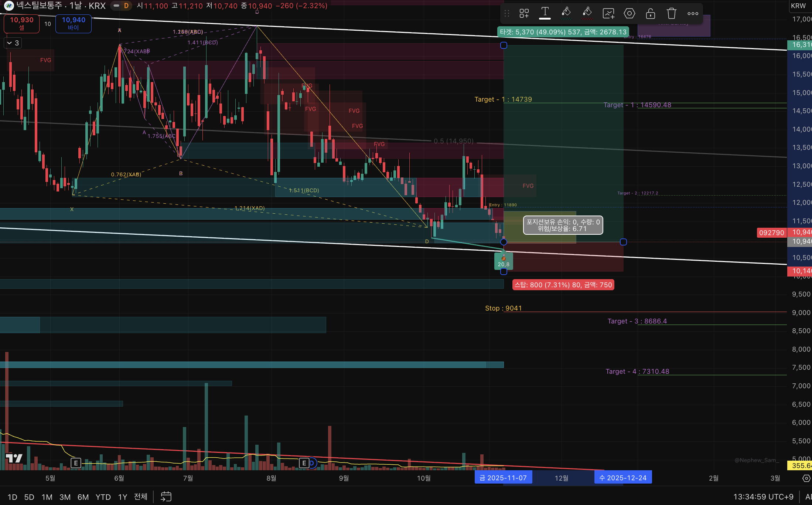The height and width of the screenshot is (505, 812).
Task: Click the 10,930 sell button
Action: pyautogui.click(x=21, y=23)
